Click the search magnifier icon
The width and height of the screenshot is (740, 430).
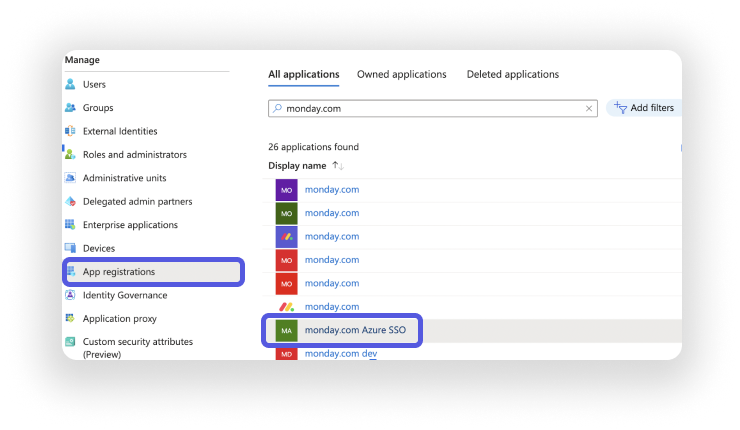pyautogui.click(x=278, y=108)
